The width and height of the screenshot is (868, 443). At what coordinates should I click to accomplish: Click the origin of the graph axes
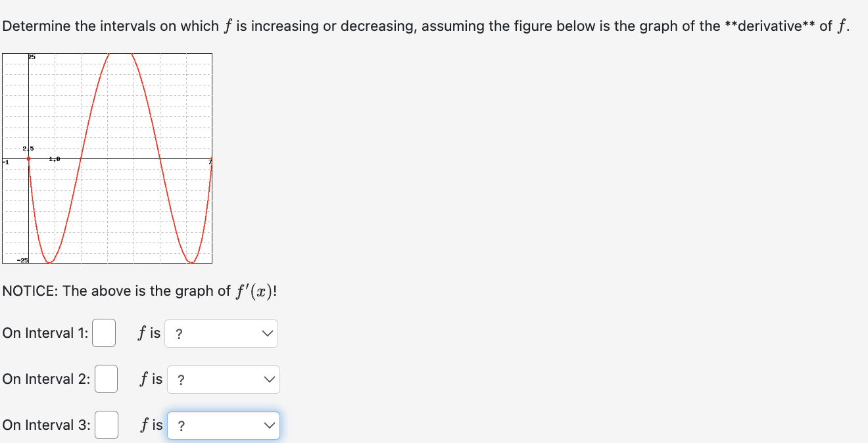[x=29, y=158]
